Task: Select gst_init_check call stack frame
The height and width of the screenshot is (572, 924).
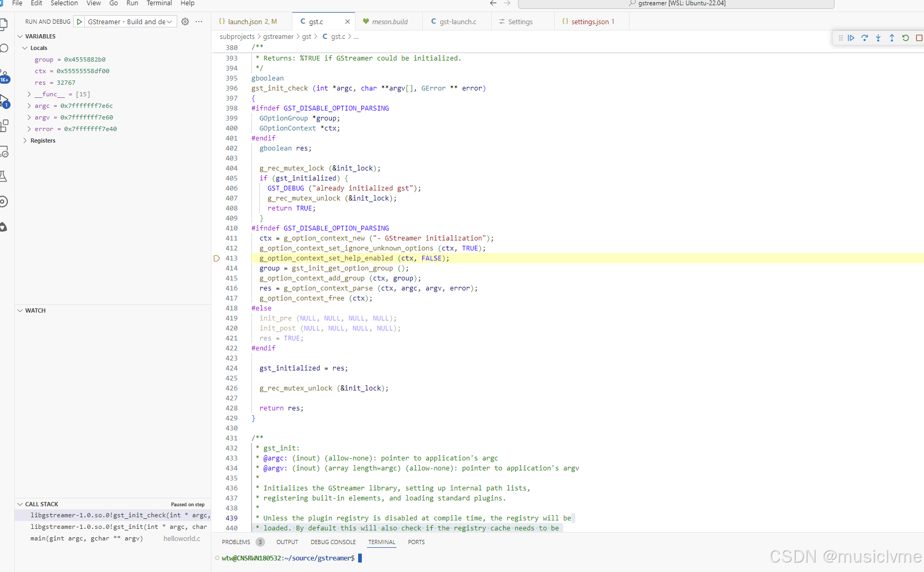Action: click(x=113, y=515)
